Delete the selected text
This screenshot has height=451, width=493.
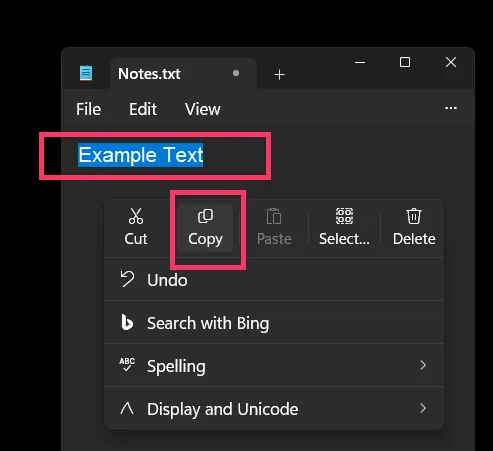[414, 228]
